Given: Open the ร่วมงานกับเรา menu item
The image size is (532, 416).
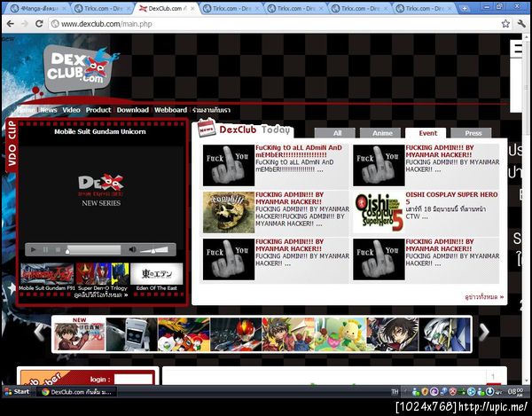Looking at the screenshot, I should (211, 110).
